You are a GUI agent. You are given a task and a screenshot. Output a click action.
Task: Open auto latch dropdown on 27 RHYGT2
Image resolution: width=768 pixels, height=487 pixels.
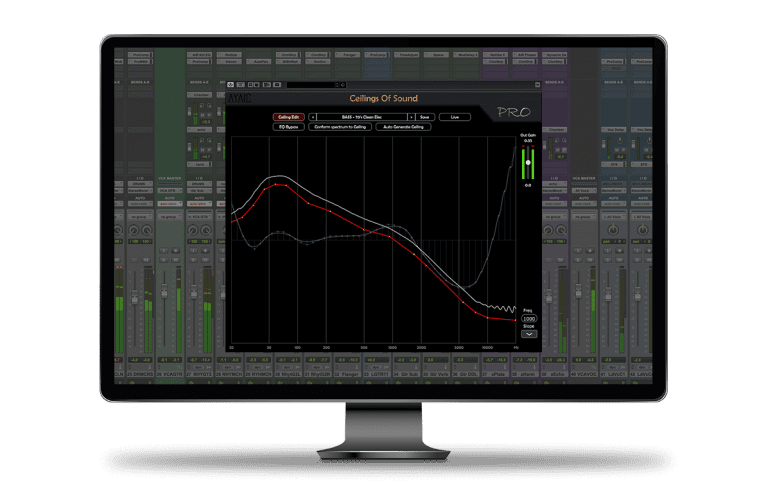tap(199, 204)
